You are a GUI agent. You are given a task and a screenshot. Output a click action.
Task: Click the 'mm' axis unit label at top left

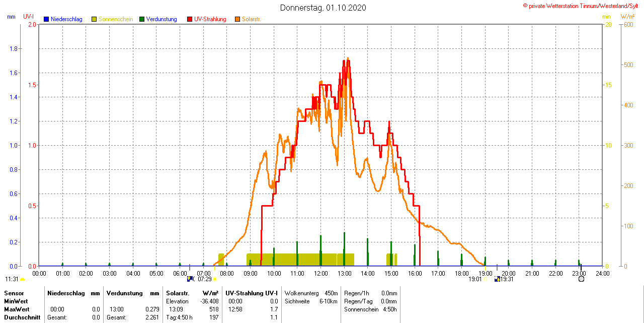pos(11,17)
